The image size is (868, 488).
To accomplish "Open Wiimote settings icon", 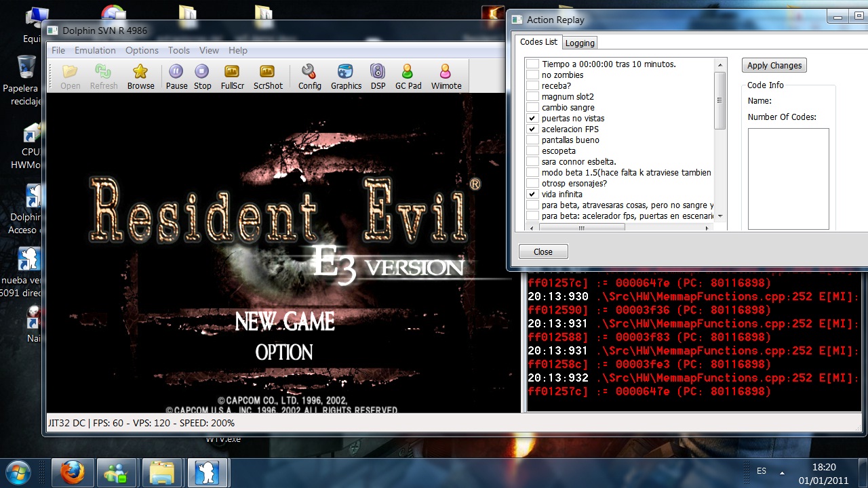I will 446,76.
